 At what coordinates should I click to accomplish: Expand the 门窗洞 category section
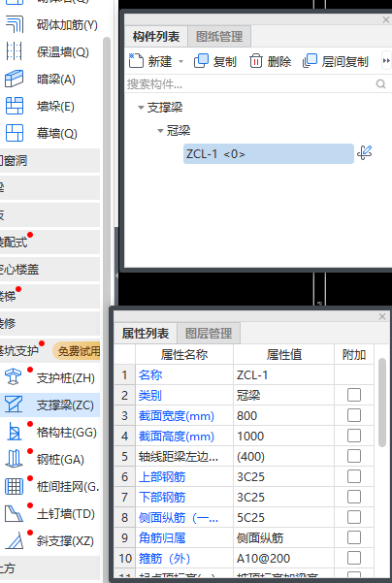(49, 161)
